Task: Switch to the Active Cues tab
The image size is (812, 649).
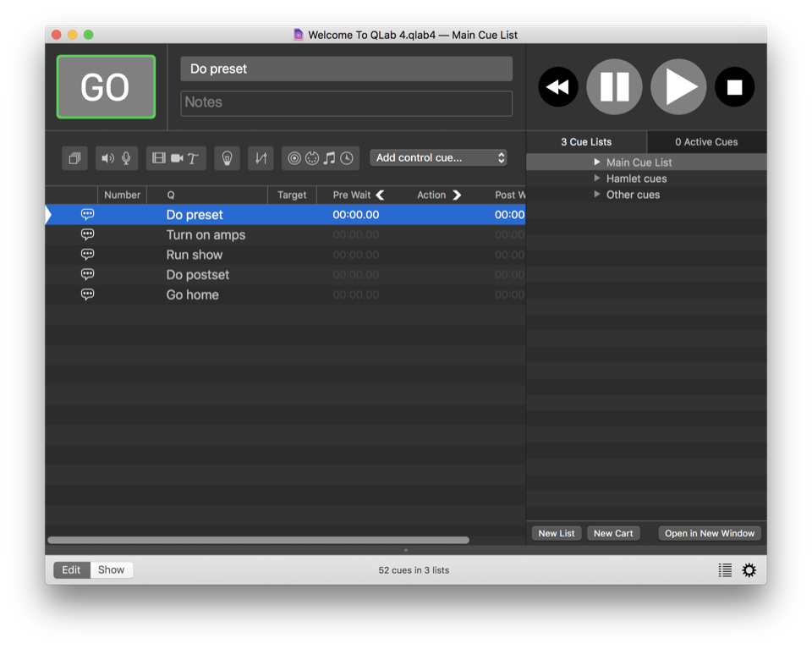Action: coord(706,142)
